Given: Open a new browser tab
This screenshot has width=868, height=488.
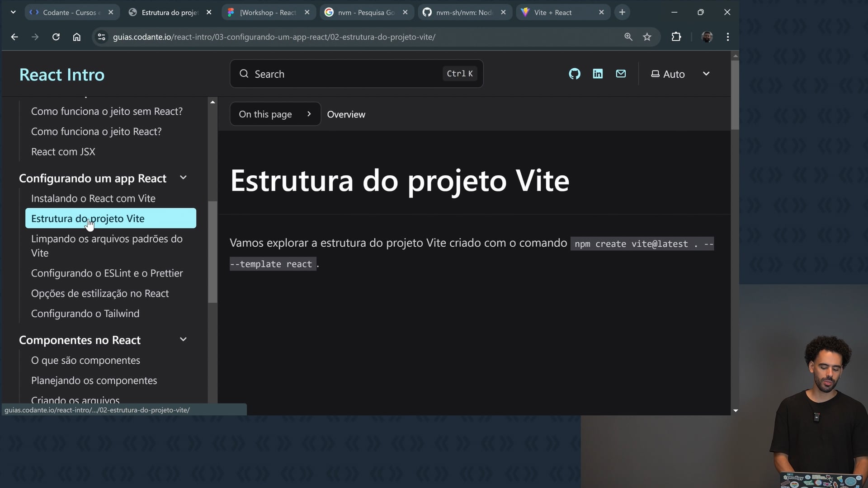Looking at the screenshot, I should point(622,13).
